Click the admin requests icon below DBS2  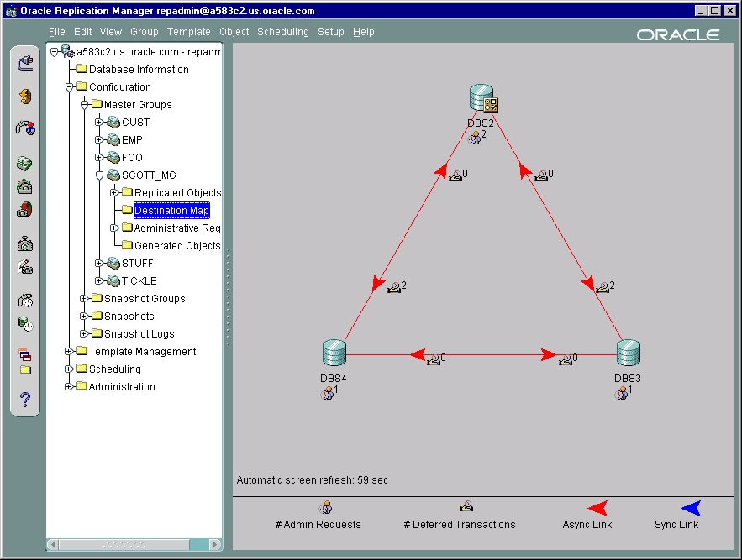(x=475, y=138)
